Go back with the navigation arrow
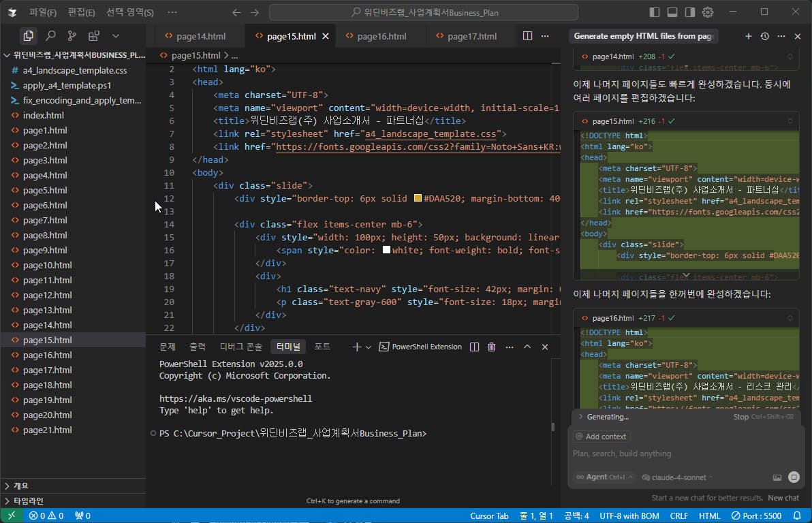Viewport: 812px width, 523px height. tap(236, 12)
